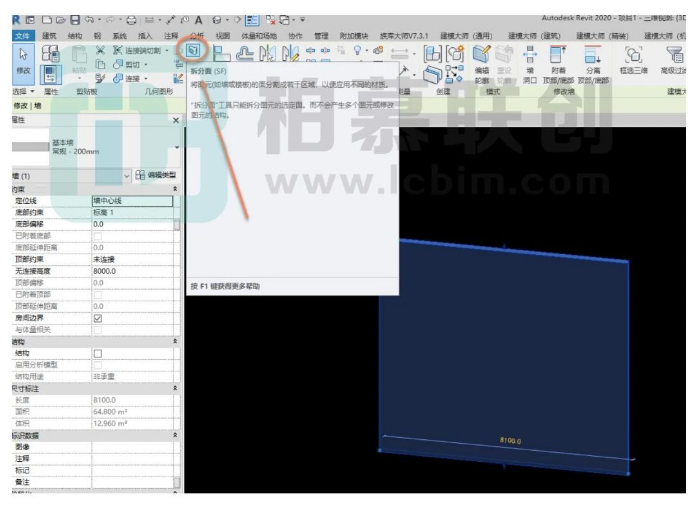Open the 基本墙 常规-200mm type selector dropdown
The image size is (688, 507).
(x=177, y=147)
